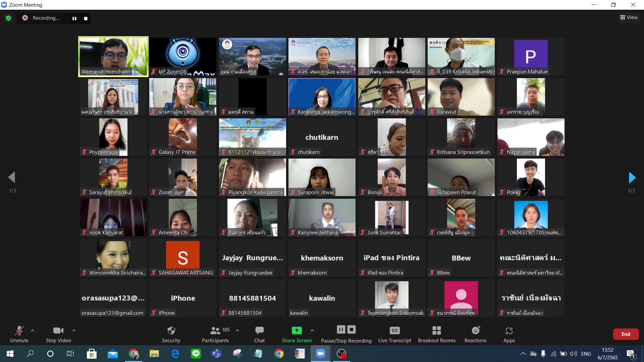Pause recording in the top recording bar

point(74,18)
